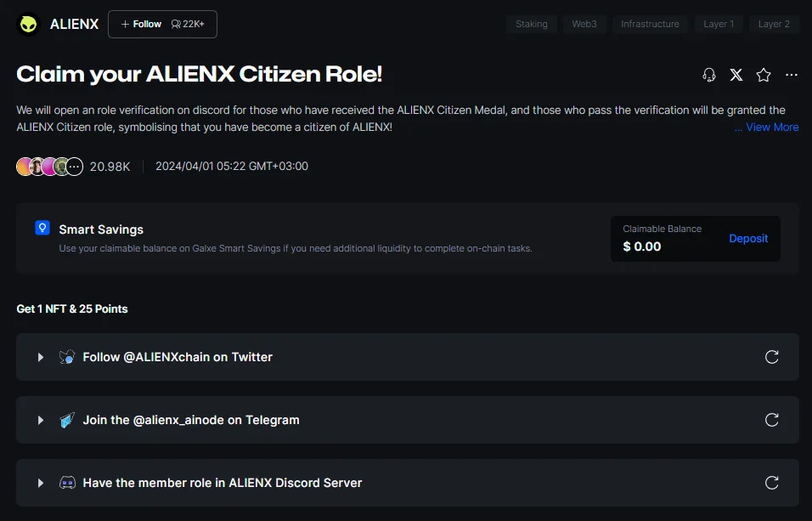812x521 pixels.
Task: Favorite the campaign with the star icon
Action: (764, 75)
